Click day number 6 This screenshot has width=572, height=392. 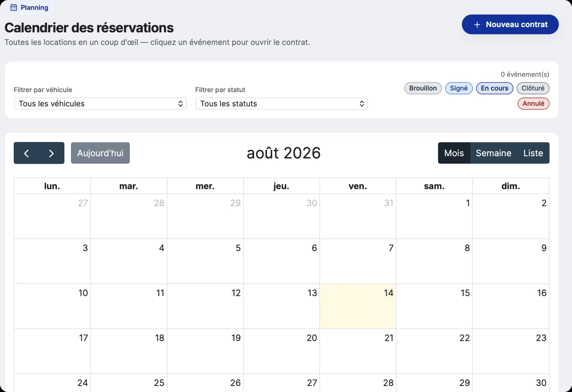click(x=314, y=248)
